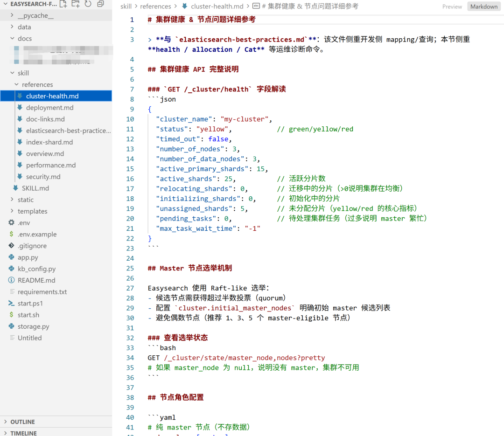Open README.md file

pos(36,280)
